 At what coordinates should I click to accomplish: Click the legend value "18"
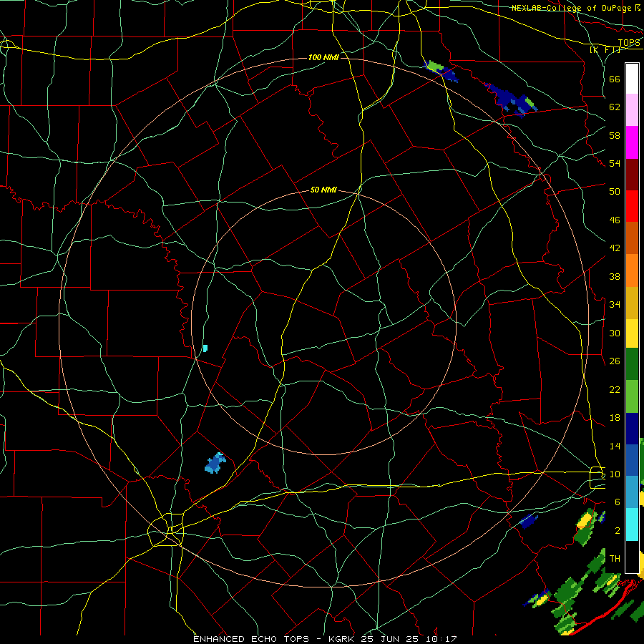click(x=615, y=418)
